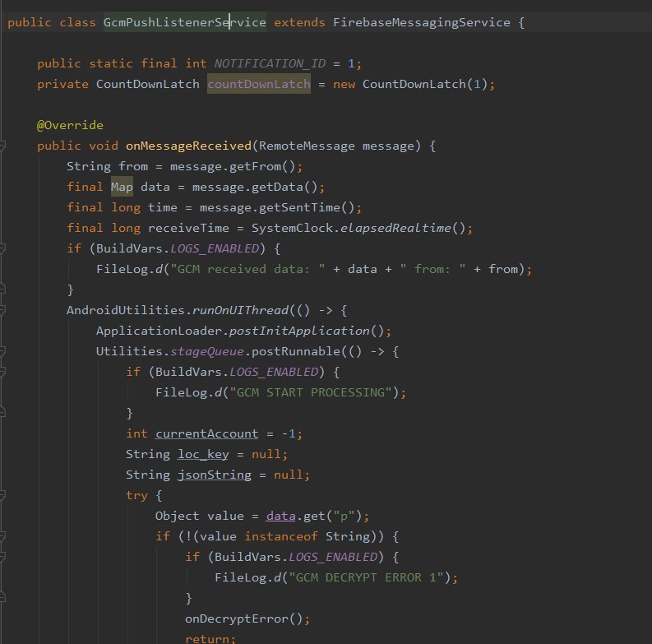Click the onMessageReceived method name
The width and height of the screenshot is (652, 644).
(188, 146)
